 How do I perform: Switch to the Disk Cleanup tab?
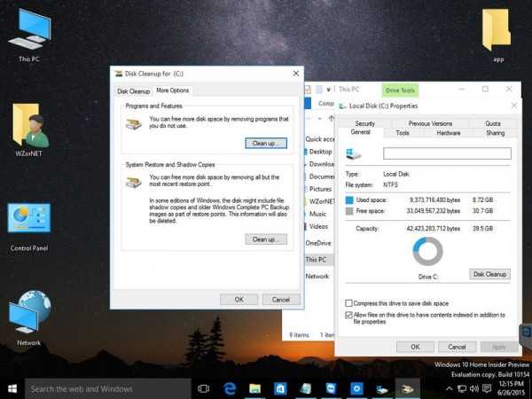[x=133, y=91]
